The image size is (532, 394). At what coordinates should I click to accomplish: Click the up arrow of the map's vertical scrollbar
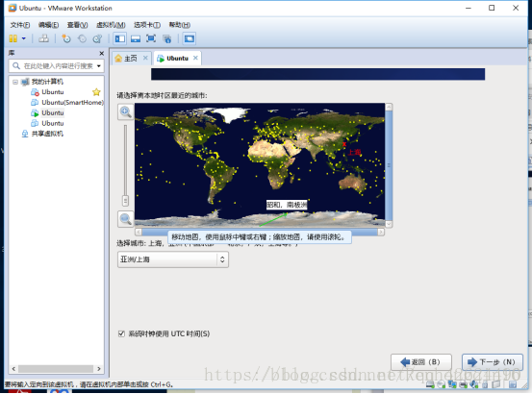click(389, 107)
